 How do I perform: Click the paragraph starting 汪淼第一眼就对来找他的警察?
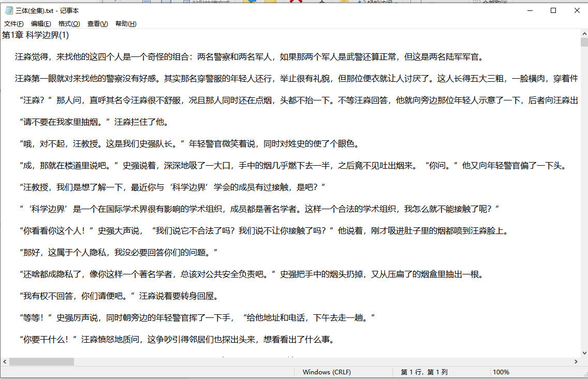pyautogui.click(x=297, y=79)
